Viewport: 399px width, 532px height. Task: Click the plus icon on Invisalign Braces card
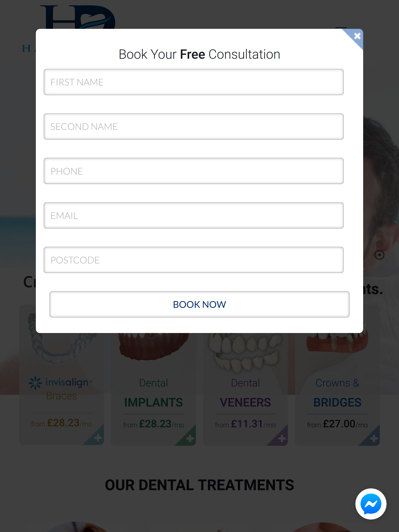98,438
